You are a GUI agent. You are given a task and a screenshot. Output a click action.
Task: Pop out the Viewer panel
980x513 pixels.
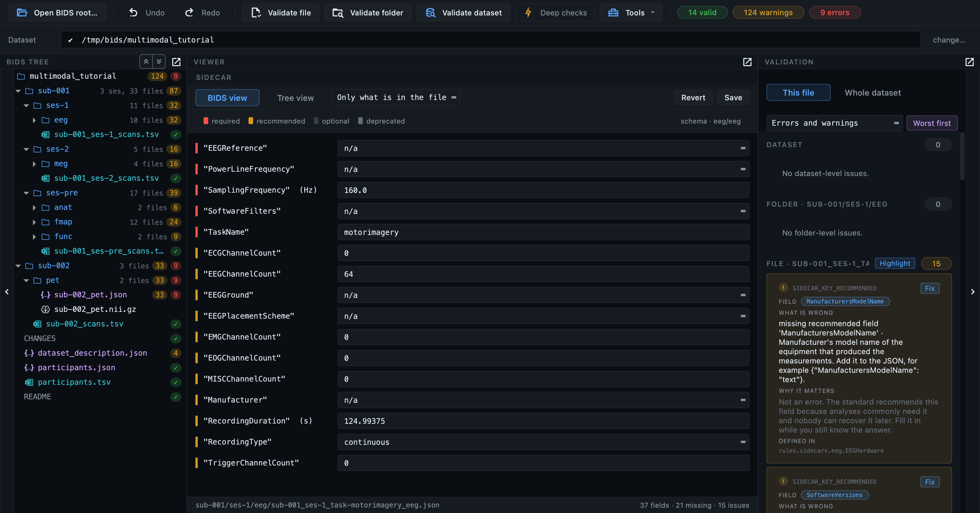click(747, 62)
